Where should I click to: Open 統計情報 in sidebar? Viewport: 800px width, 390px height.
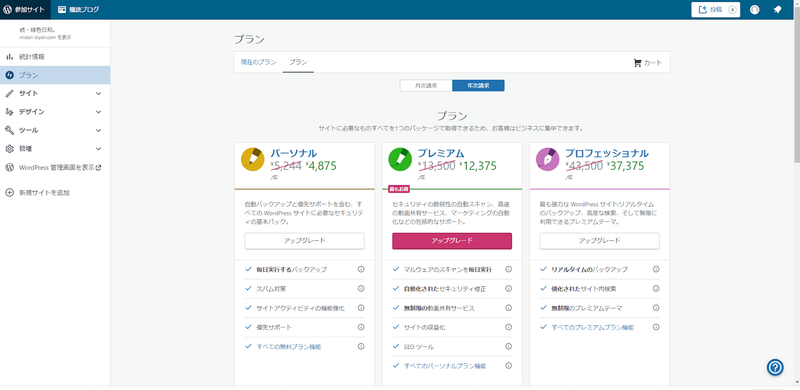pos(55,57)
